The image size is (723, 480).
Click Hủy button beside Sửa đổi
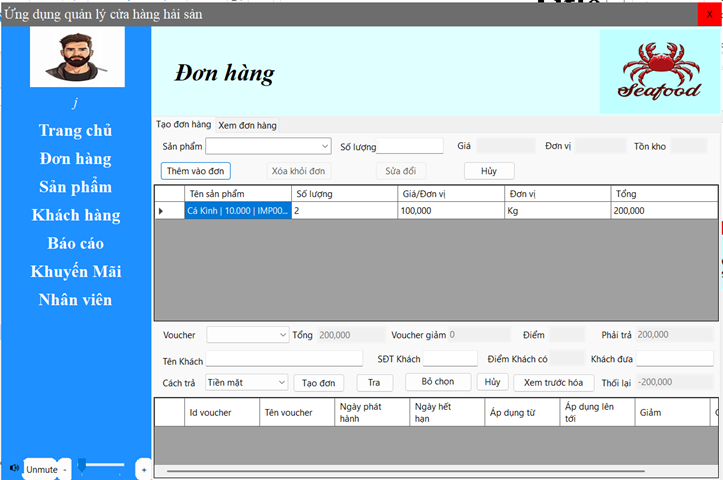[x=489, y=171]
